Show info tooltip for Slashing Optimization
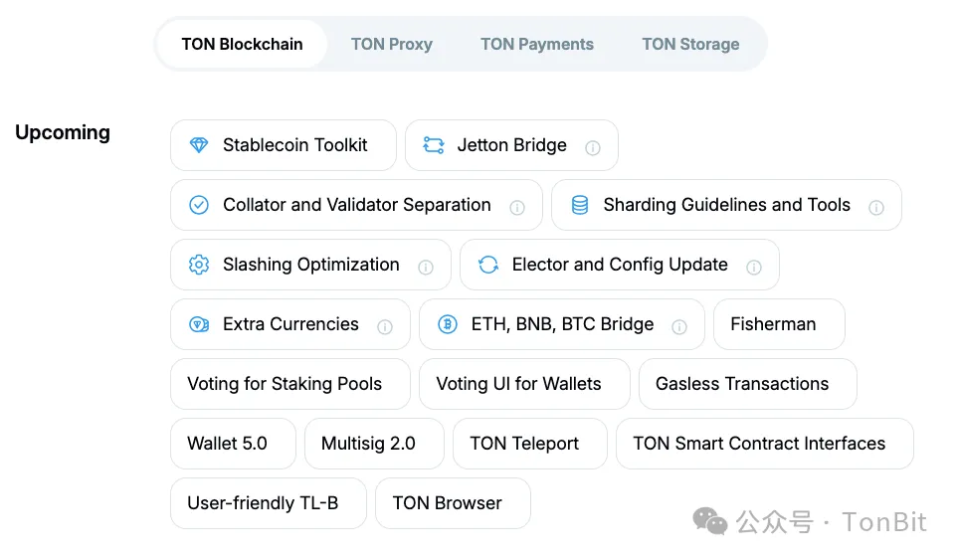 point(426,268)
